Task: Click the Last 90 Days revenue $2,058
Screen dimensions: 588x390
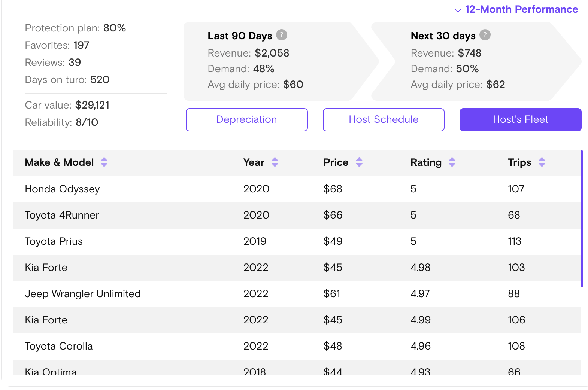Action: (272, 53)
